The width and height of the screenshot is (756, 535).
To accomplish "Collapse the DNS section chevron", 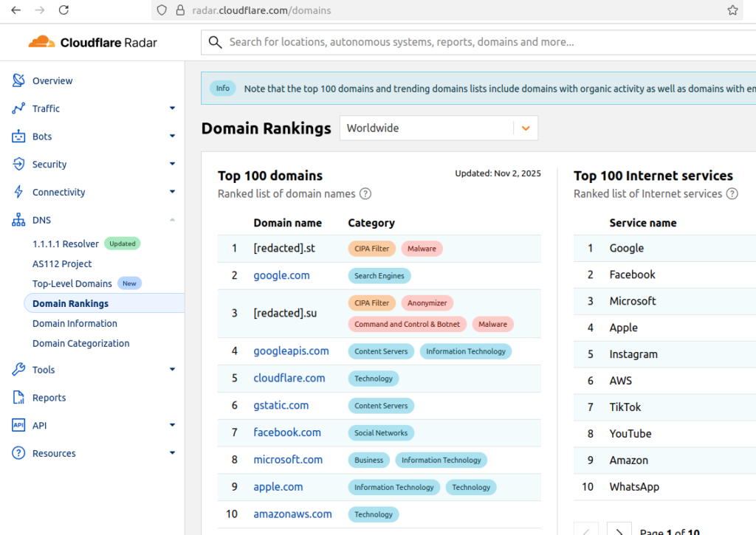I will tap(172, 220).
